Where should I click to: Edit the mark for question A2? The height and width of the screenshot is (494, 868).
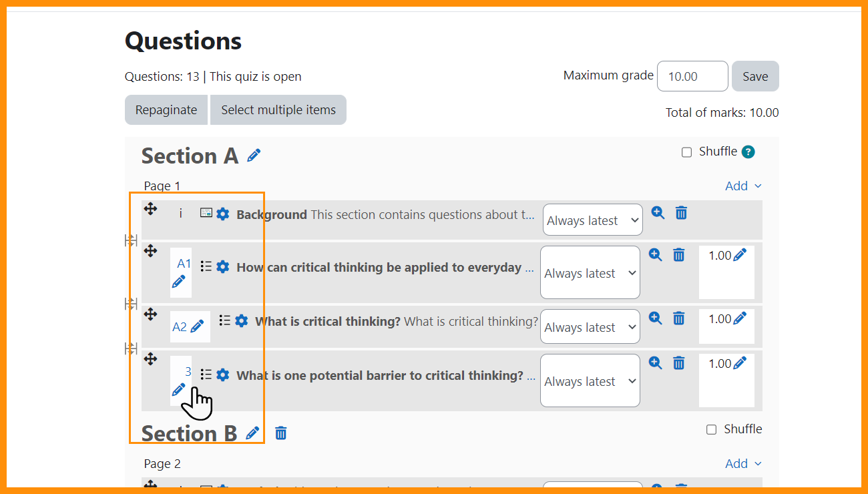click(740, 319)
